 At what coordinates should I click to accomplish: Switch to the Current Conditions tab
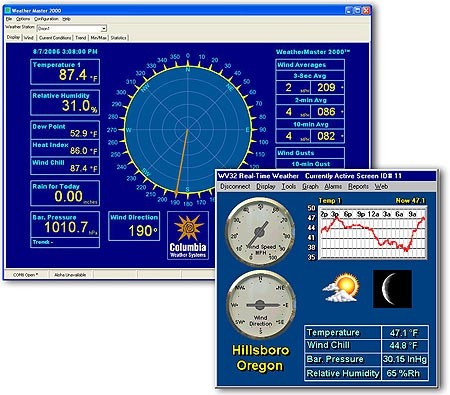coord(55,38)
